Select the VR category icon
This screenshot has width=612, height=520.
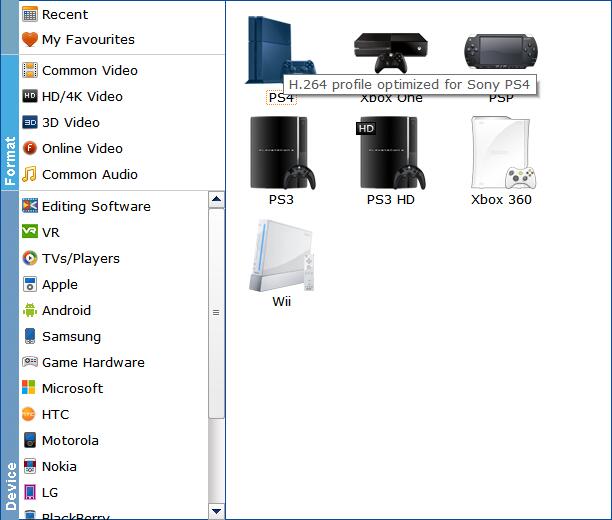30,232
